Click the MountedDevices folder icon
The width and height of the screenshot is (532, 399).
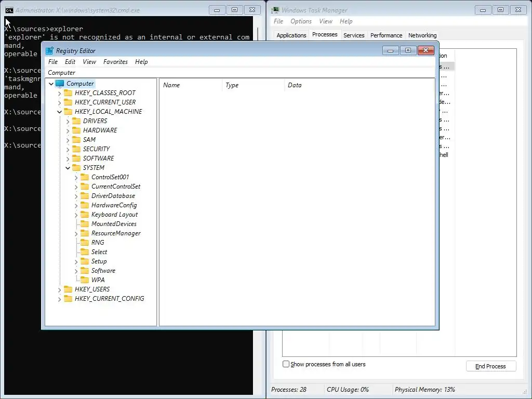85,223
